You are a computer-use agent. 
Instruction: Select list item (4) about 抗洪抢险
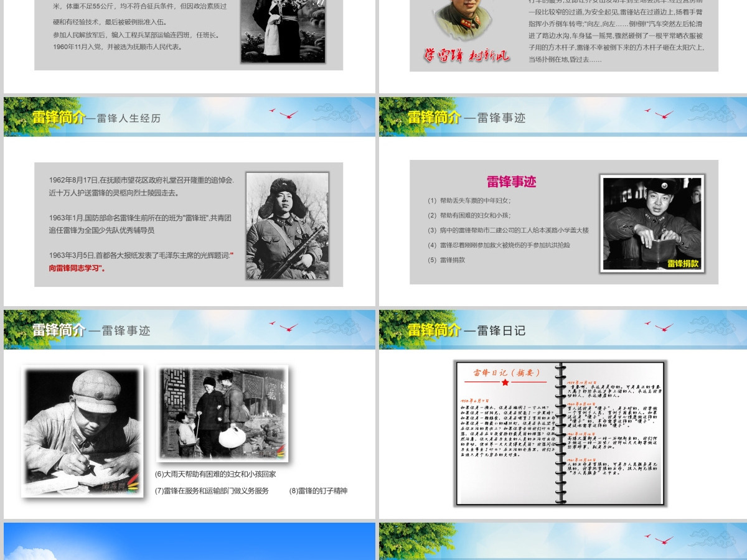499,245
